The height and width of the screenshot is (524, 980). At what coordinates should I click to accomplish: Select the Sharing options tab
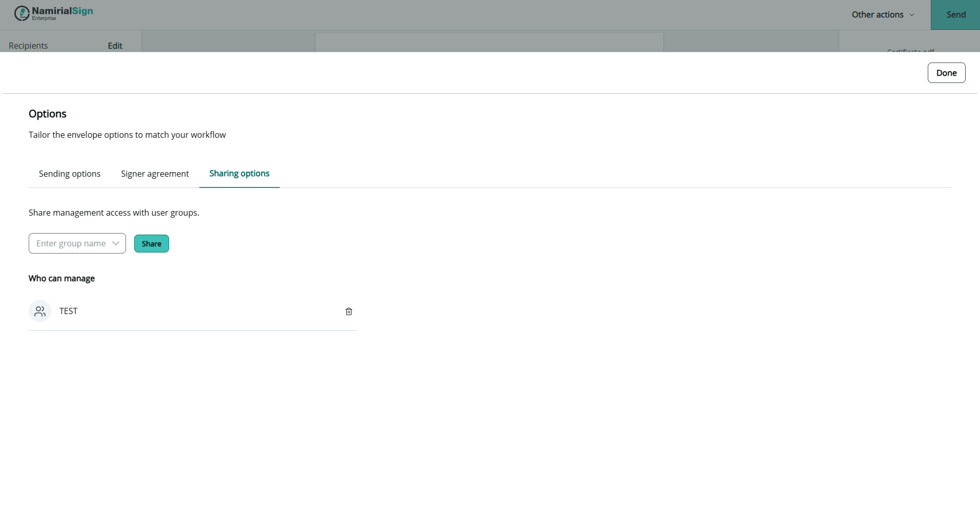239,174
